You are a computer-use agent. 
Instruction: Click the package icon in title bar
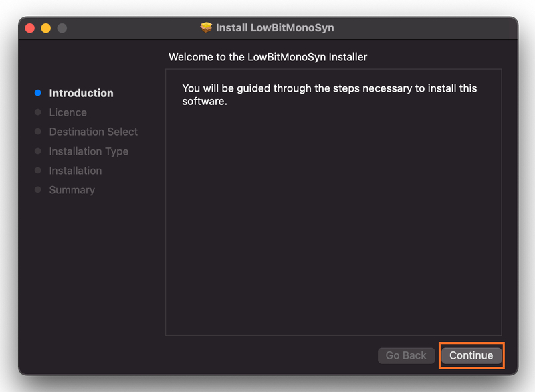(x=206, y=28)
